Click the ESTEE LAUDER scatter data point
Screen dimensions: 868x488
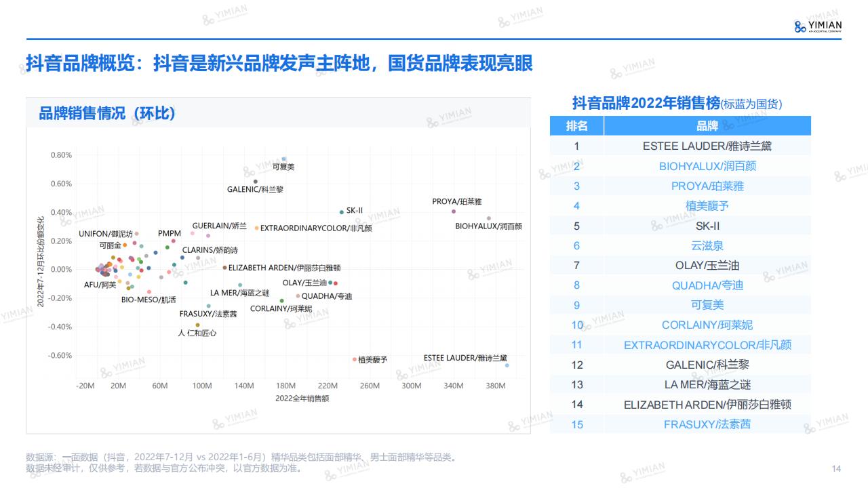[x=507, y=365]
